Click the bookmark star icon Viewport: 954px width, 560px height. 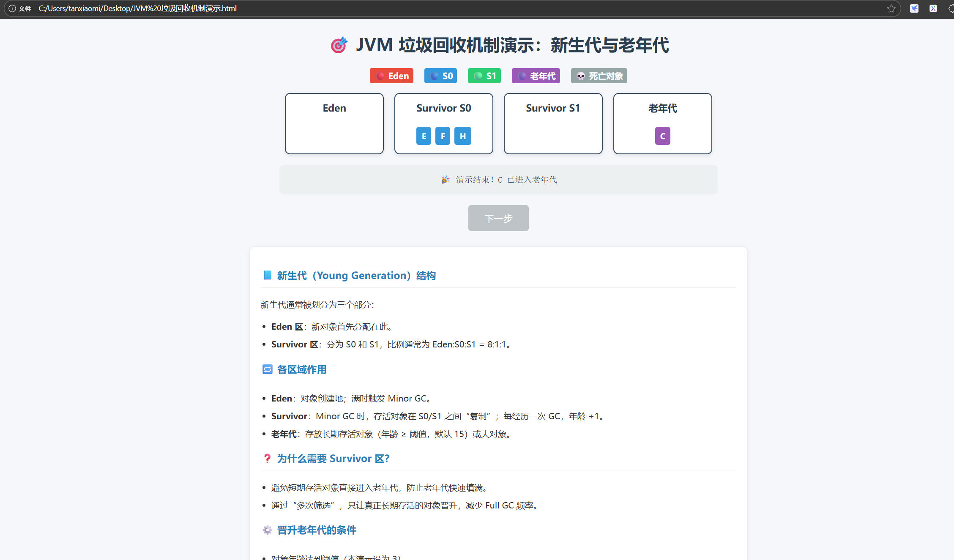pyautogui.click(x=891, y=8)
